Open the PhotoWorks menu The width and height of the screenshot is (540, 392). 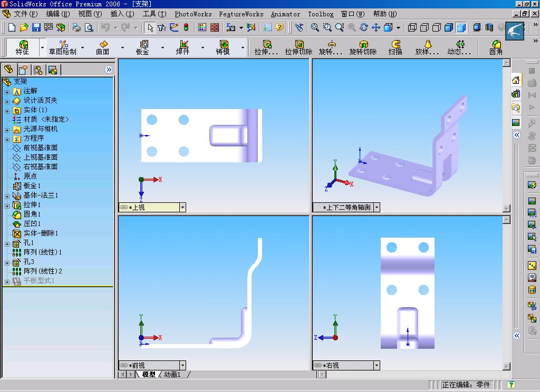tap(193, 14)
